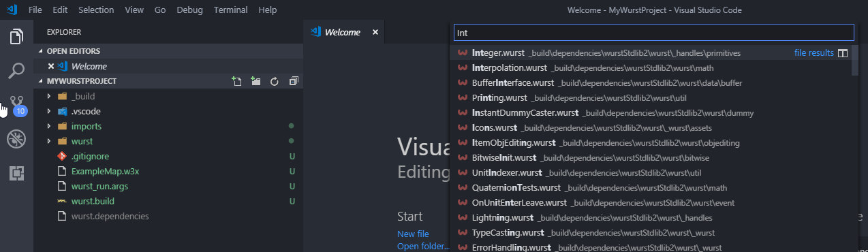Viewport: 868px width, 252px height.
Task: Click the quick open results scrollbar
Action: point(854,60)
